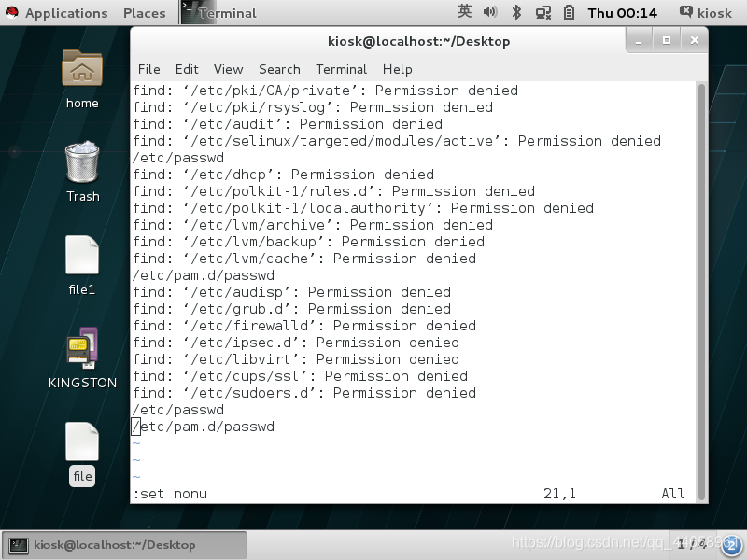The image size is (747, 560).
Task: Click the line mentioning /etc/lvm/archive
Action: pos(313,225)
